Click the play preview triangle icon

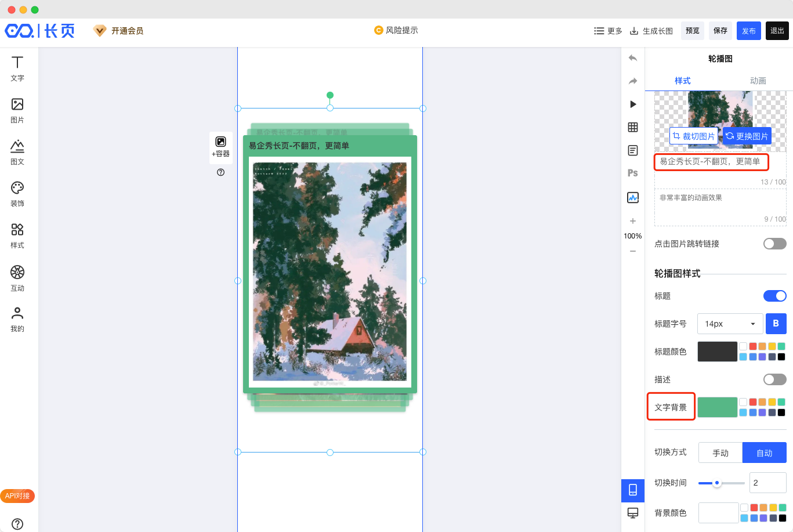(x=633, y=104)
